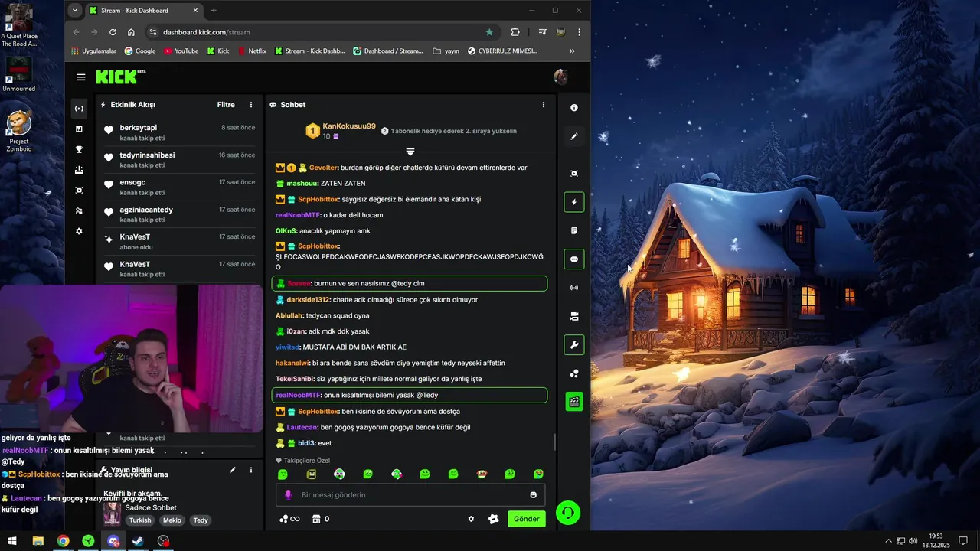Open the community users icon in left sidebar

[x=79, y=210]
